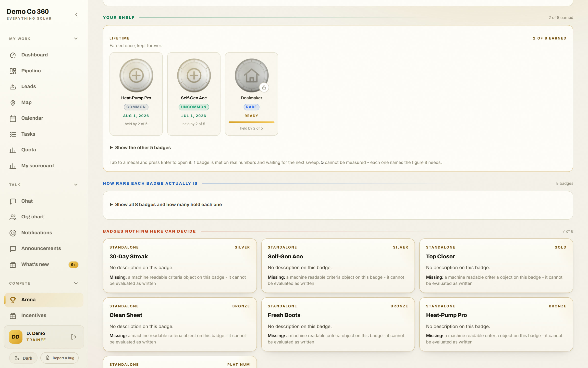Click the Quota bar chart icon
This screenshot has width=588, height=368.
pos(13,150)
